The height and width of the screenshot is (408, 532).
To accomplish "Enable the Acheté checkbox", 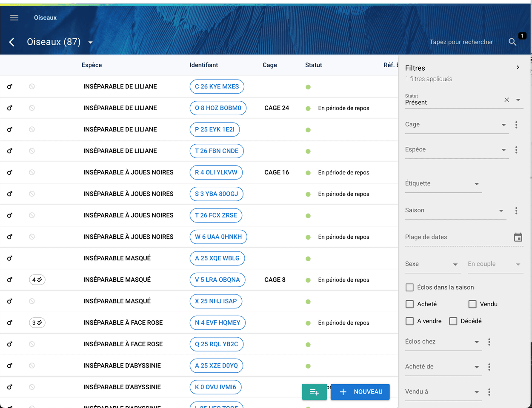I will (x=409, y=304).
